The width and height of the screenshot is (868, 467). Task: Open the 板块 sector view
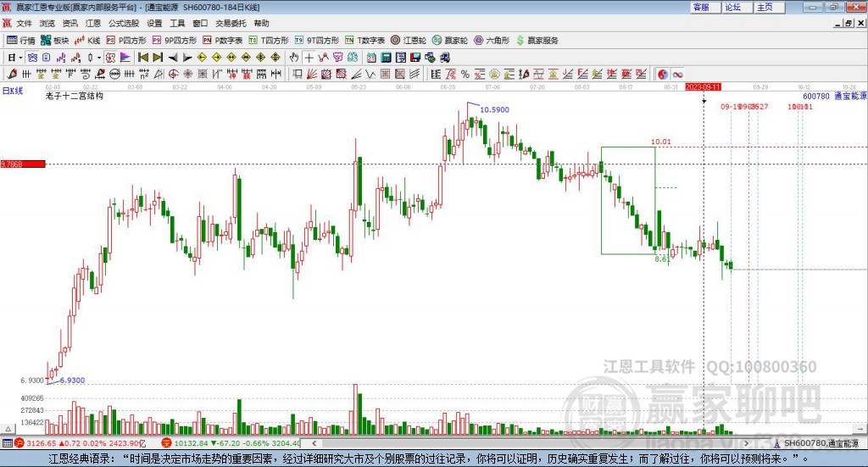click(x=54, y=41)
